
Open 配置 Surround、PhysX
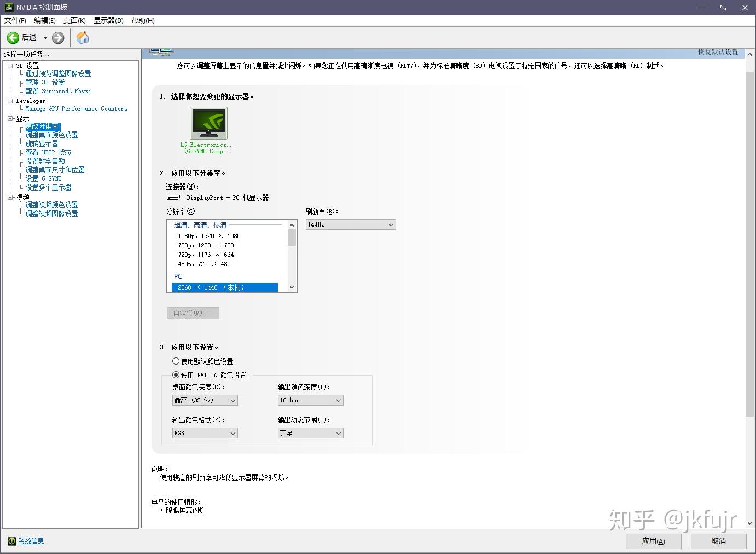[58, 91]
